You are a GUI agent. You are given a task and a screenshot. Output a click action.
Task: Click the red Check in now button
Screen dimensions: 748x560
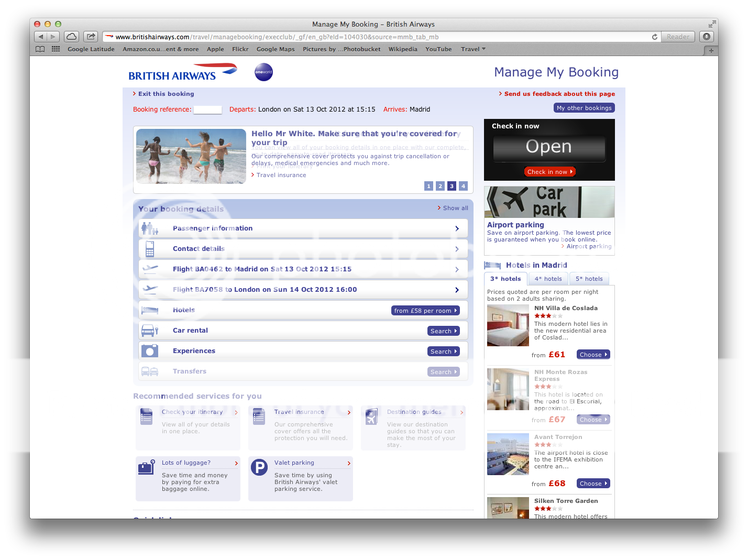[x=549, y=172]
